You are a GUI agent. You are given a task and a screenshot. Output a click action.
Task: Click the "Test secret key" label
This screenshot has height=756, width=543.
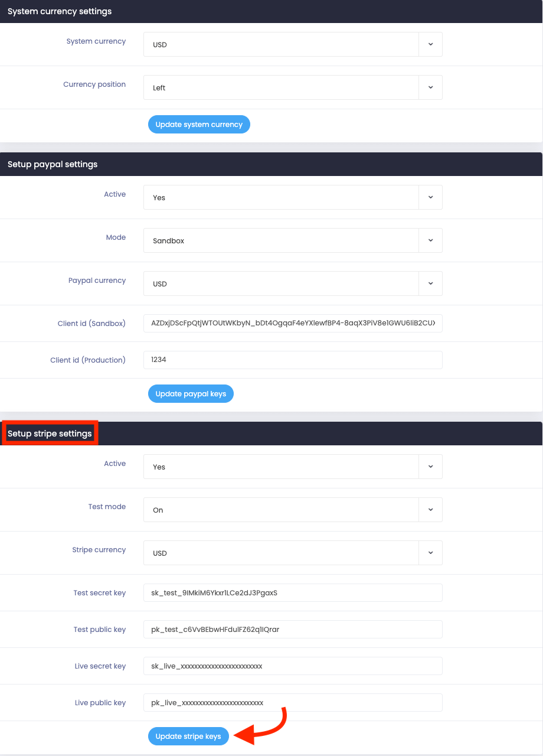(x=100, y=593)
